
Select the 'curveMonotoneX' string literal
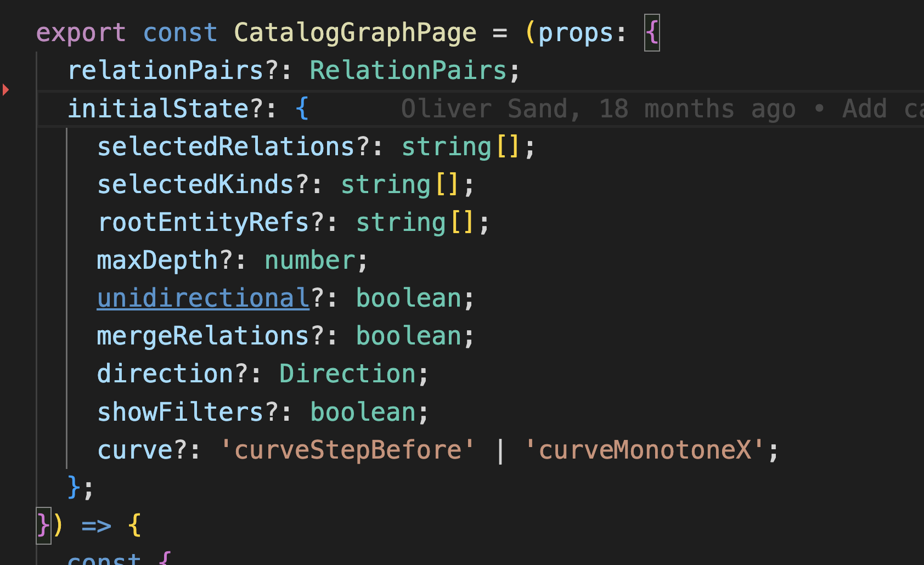click(645, 449)
